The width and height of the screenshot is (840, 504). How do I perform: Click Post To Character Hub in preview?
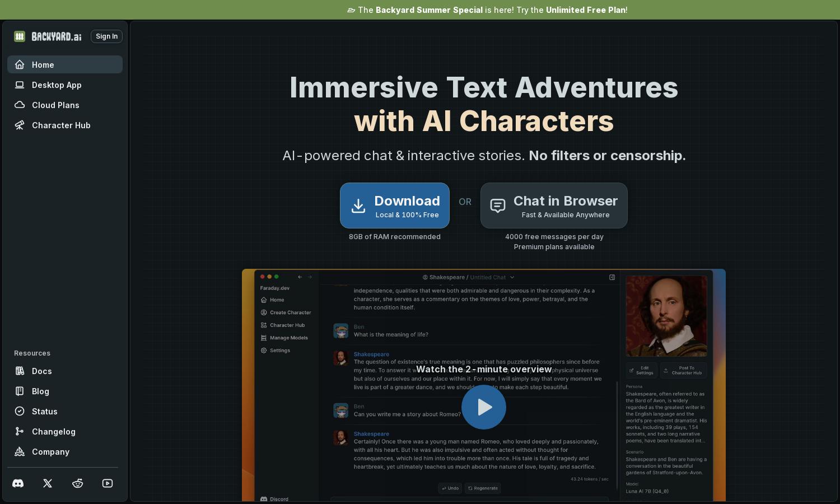[683, 370]
